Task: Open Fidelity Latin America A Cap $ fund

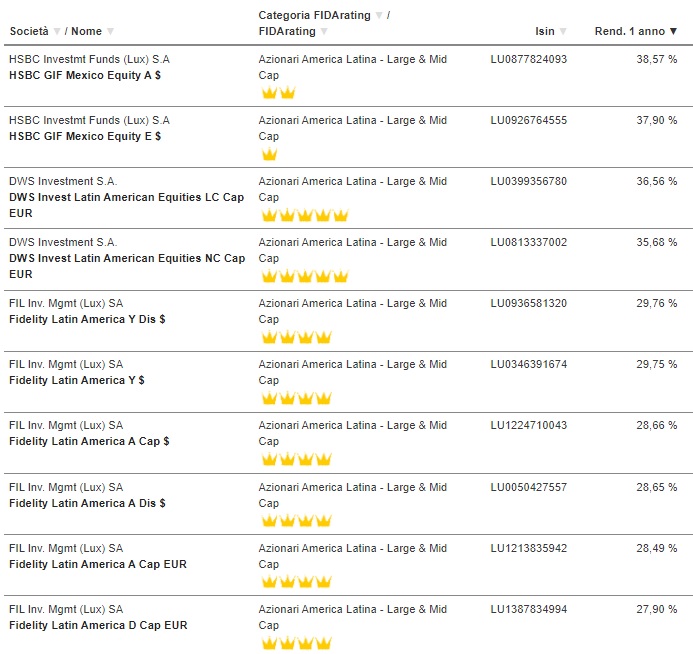Action: pyautogui.click(x=89, y=441)
